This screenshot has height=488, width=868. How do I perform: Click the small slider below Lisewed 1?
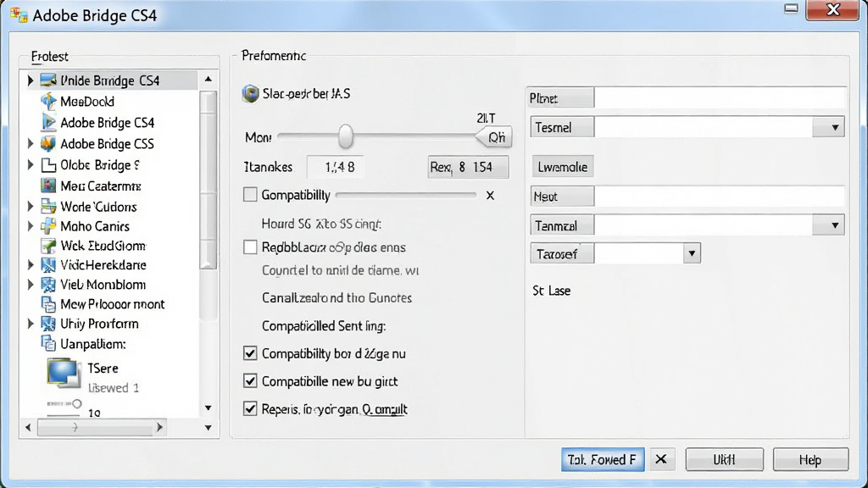pos(64,404)
